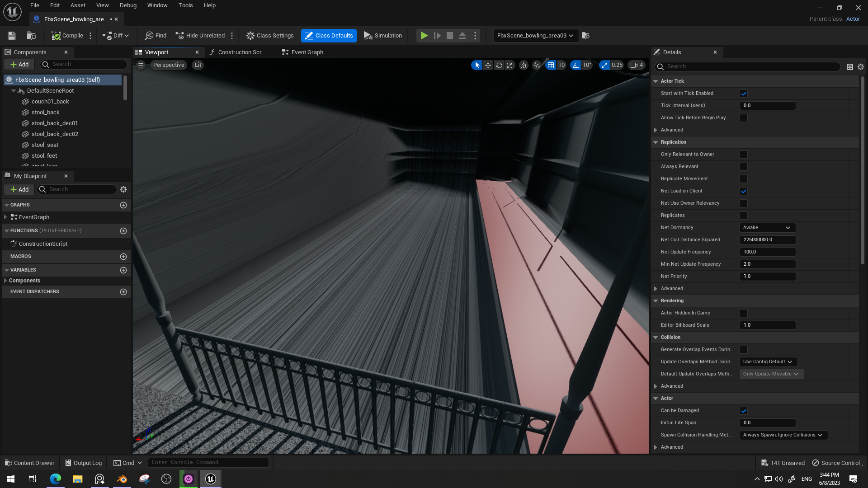The image size is (868, 488).
Task: Activate the Rotate tool in viewport
Action: 499,65
